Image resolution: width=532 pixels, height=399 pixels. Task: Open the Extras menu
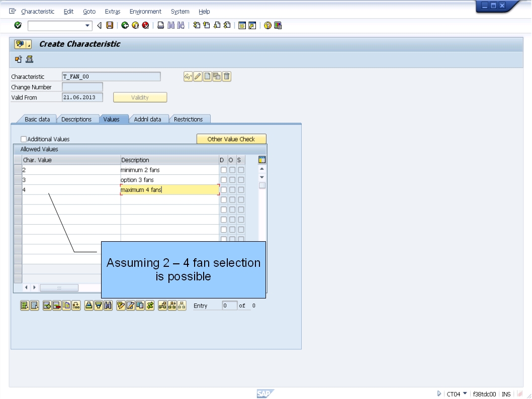(x=112, y=11)
